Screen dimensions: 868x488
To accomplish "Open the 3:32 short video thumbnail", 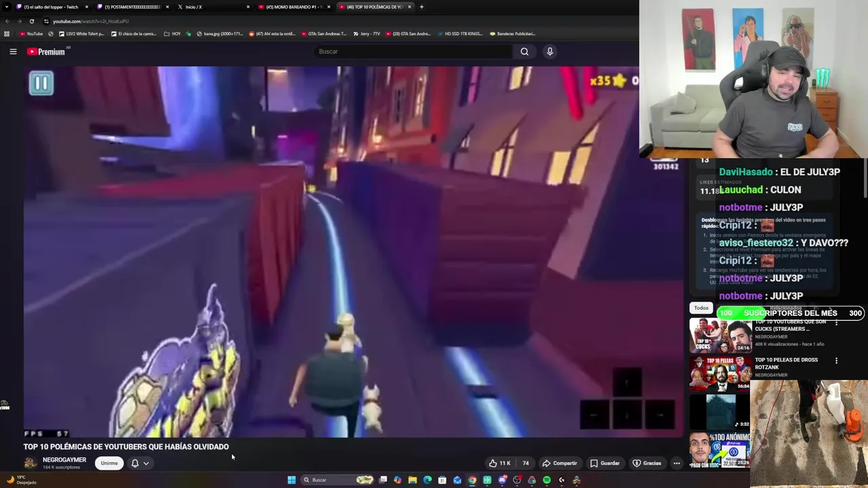I will click(720, 411).
